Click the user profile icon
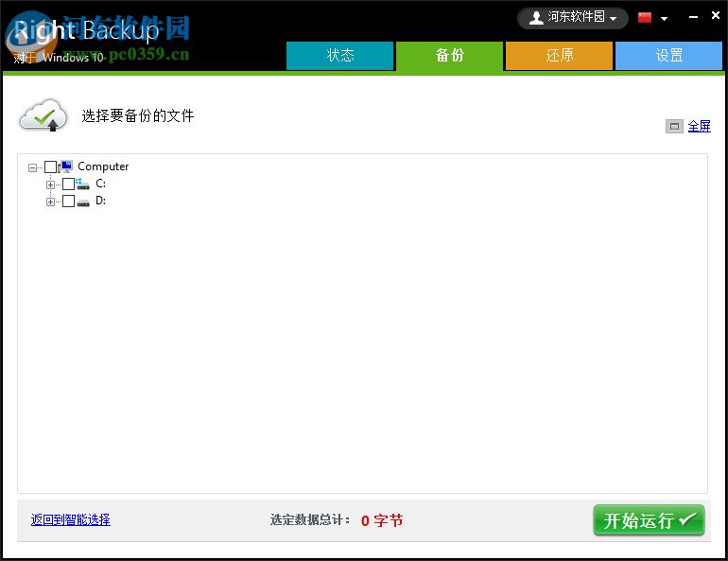728x561 pixels. pyautogui.click(x=536, y=18)
